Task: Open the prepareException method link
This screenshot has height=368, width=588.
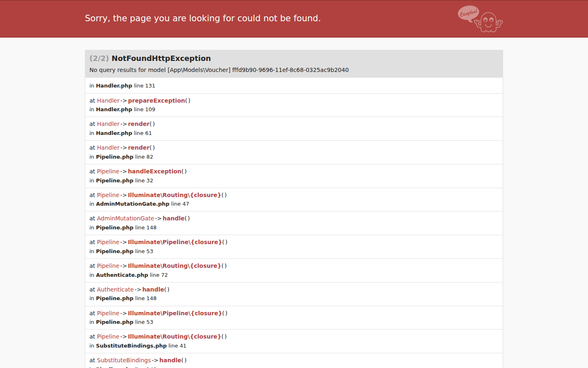Action: (156, 101)
